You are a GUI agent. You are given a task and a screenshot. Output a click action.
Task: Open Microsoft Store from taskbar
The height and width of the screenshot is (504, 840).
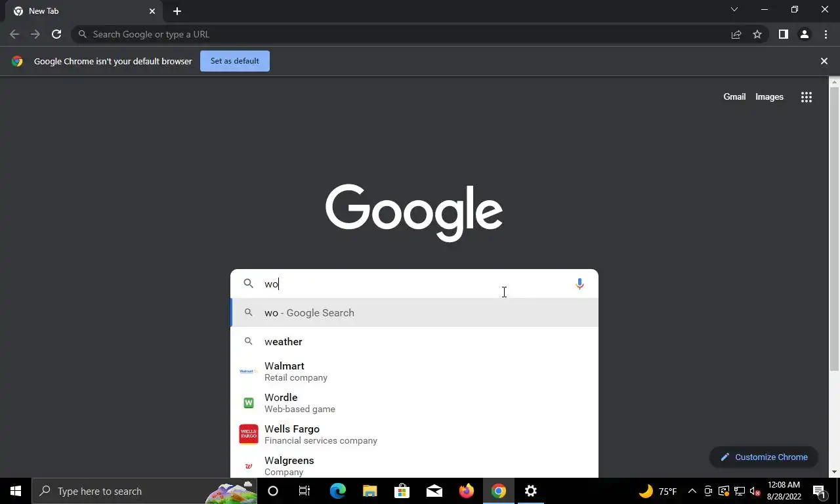[x=402, y=491]
